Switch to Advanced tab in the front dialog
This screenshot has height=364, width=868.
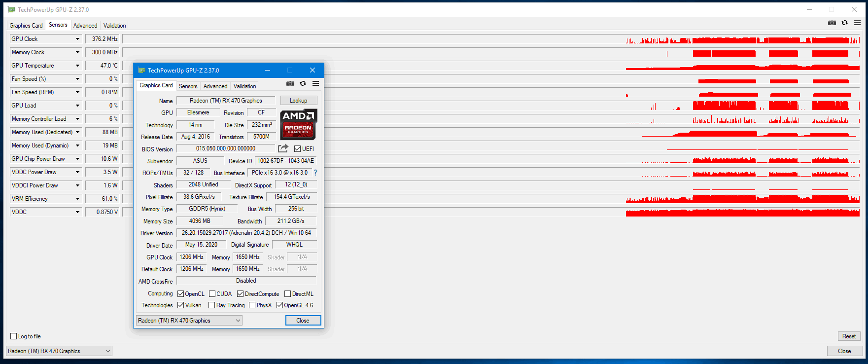(215, 86)
